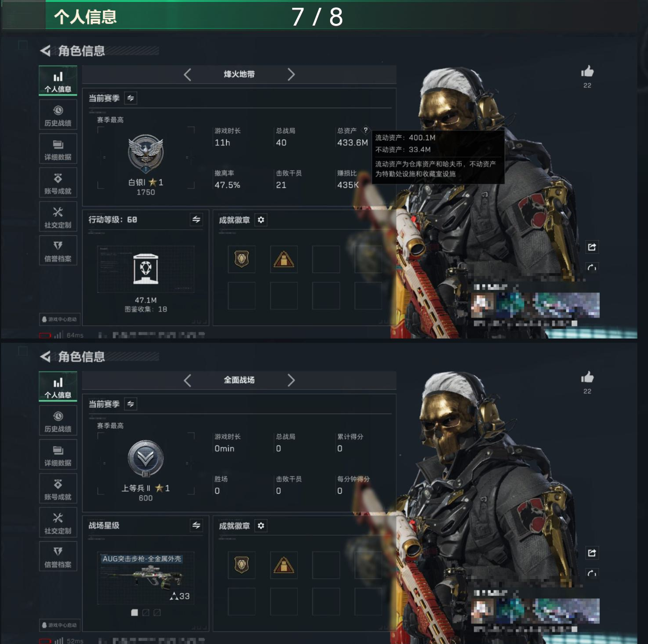
Task: Switch mode with right chevron next to 烽火地带
Action: click(x=291, y=75)
